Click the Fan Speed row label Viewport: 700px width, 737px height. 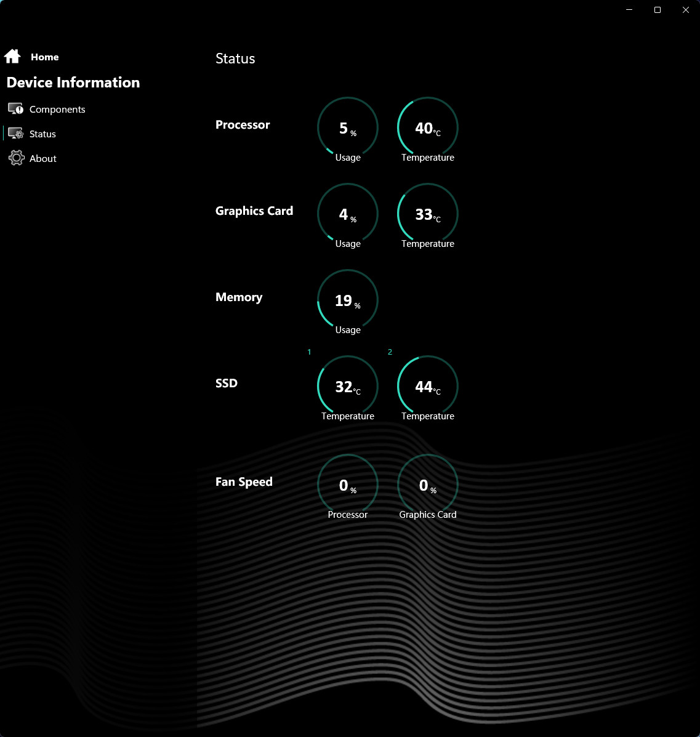click(244, 481)
